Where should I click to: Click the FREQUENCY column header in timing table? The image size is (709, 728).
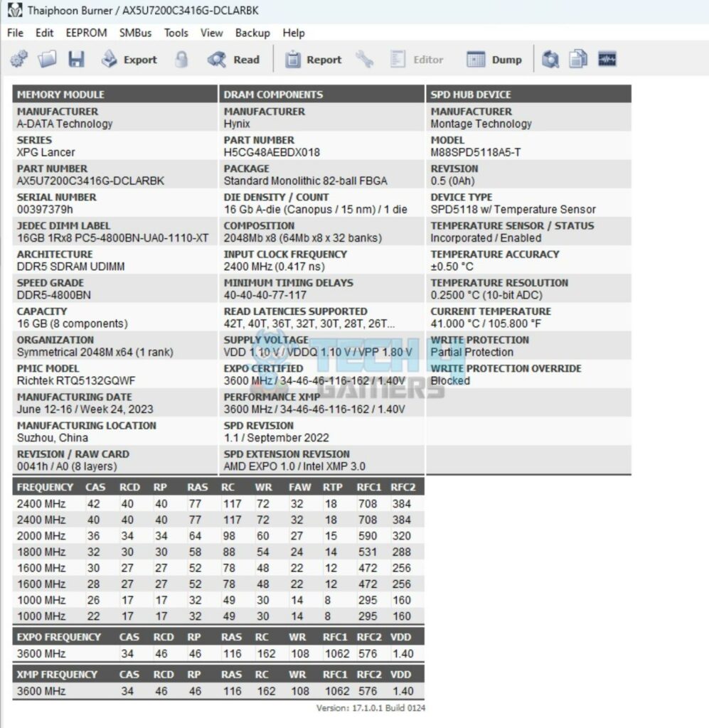pyautogui.click(x=45, y=488)
